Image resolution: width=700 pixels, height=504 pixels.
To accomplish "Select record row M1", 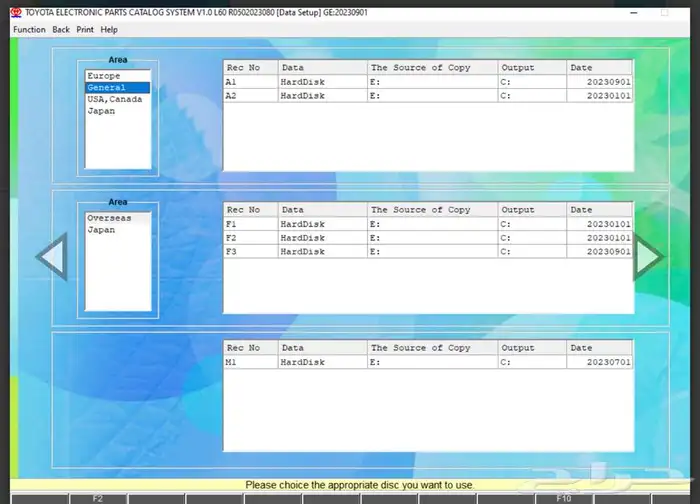I will coord(428,362).
